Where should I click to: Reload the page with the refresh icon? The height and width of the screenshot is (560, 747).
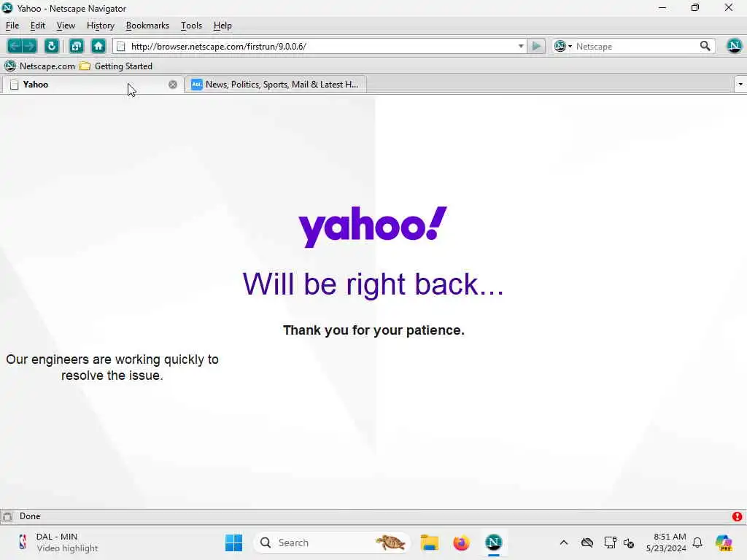pos(52,46)
